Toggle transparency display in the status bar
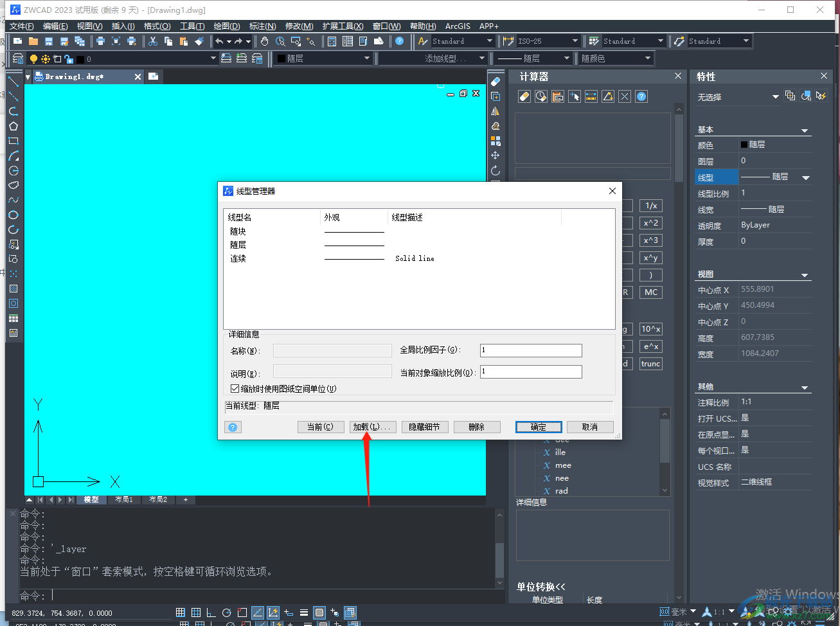 coord(319,613)
